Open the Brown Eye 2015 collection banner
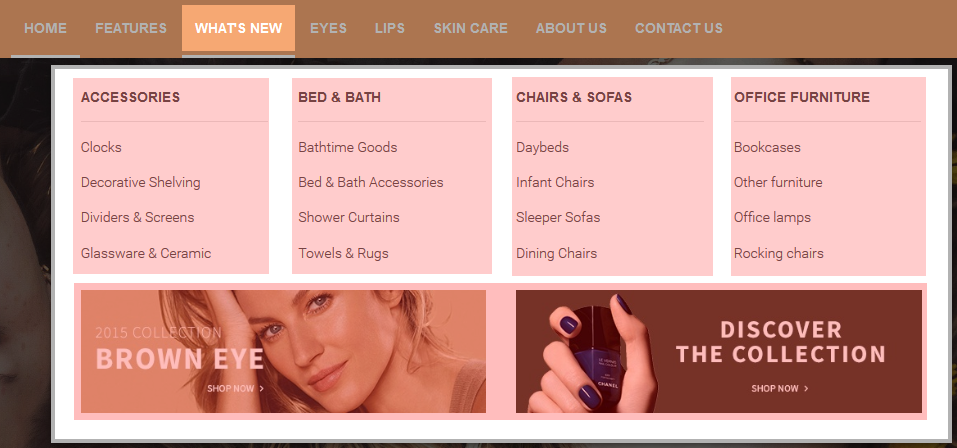 coord(283,352)
